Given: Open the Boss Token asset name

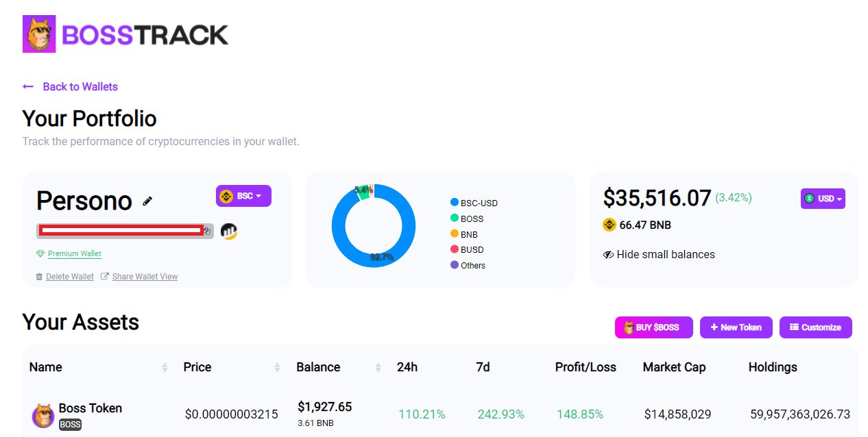Looking at the screenshot, I should [x=91, y=408].
